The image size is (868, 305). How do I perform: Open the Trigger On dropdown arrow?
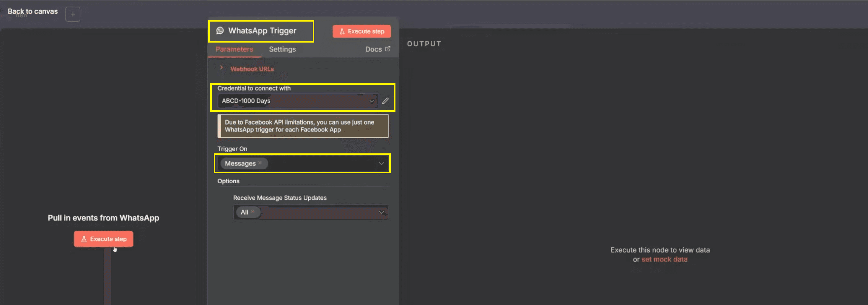[x=381, y=163]
